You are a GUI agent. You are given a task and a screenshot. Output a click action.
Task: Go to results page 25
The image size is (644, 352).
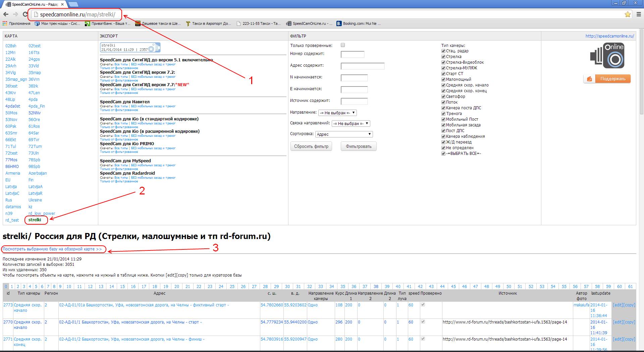point(232,286)
